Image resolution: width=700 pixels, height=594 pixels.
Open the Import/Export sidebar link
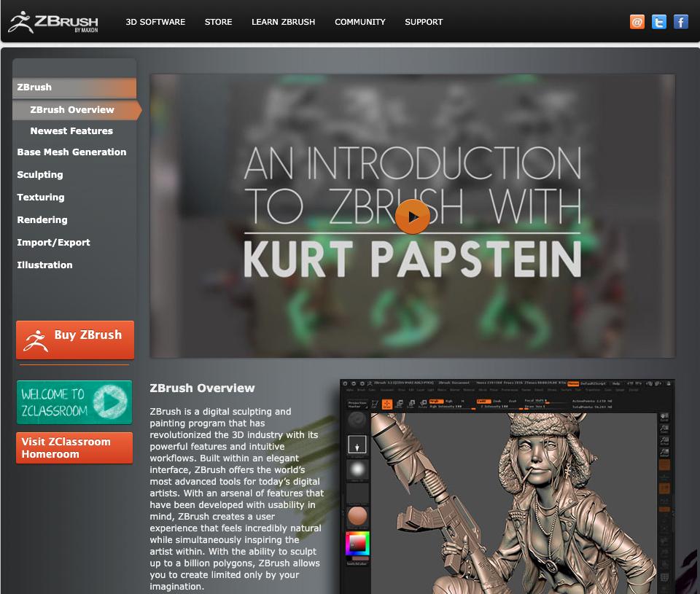tap(53, 242)
